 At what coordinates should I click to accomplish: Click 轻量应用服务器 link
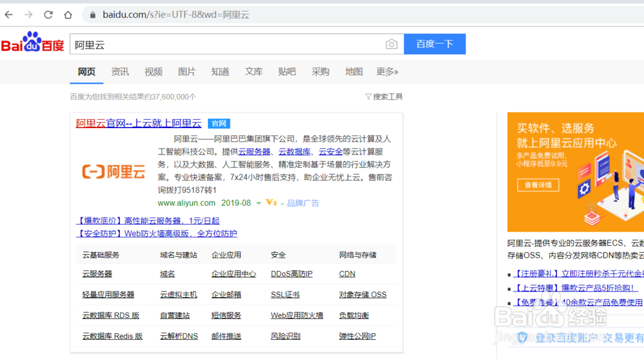point(108,295)
